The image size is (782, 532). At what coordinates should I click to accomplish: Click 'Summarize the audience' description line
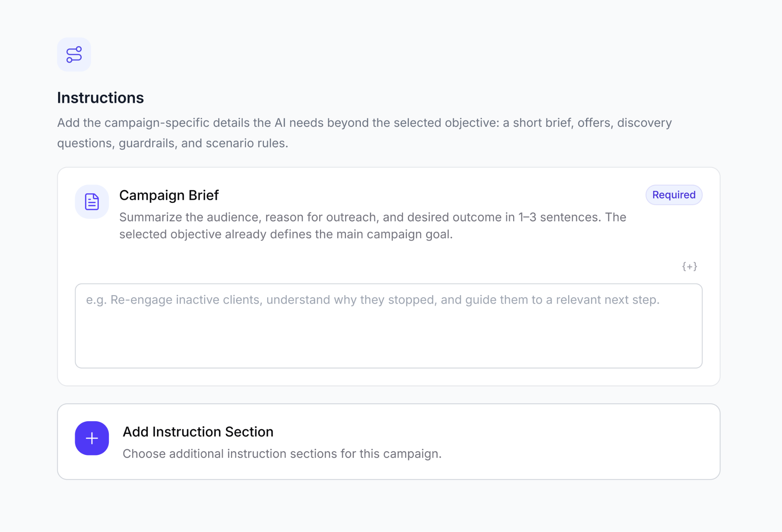[372, 217]
